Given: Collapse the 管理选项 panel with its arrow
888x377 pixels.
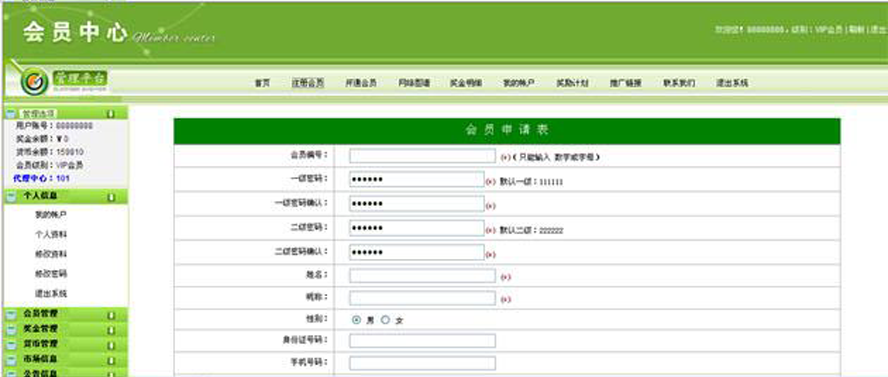Looking at the screenshot, I should [111, 114].
